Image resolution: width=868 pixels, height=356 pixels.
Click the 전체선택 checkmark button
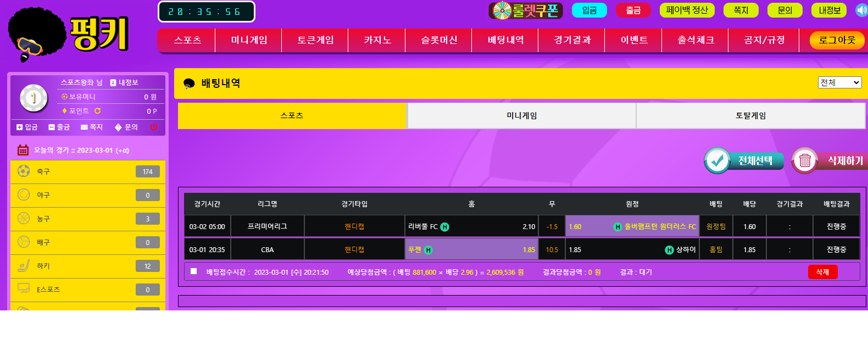(744, 160)
